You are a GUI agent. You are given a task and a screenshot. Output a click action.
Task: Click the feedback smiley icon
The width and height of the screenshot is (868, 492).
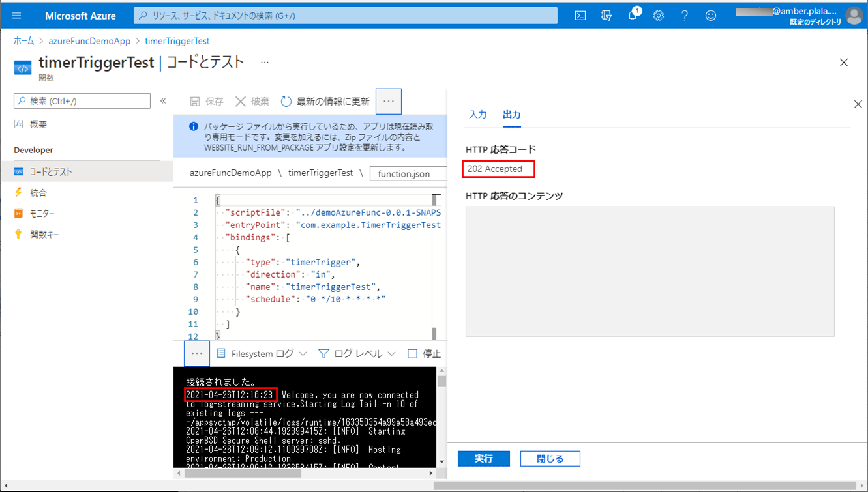[x=711, y=16]
